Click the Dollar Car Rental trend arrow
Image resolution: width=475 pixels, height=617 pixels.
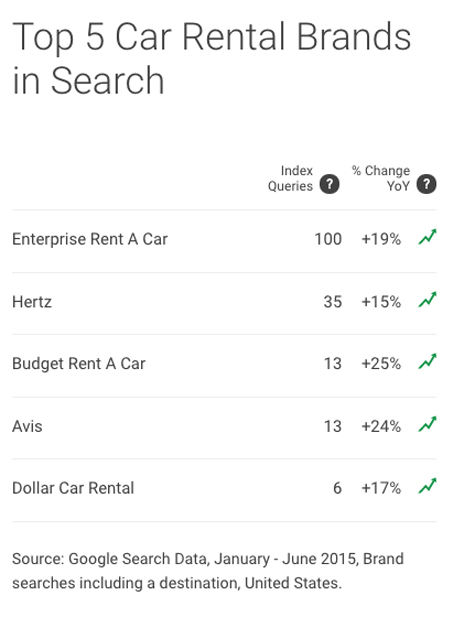click(x=427, y=486)
